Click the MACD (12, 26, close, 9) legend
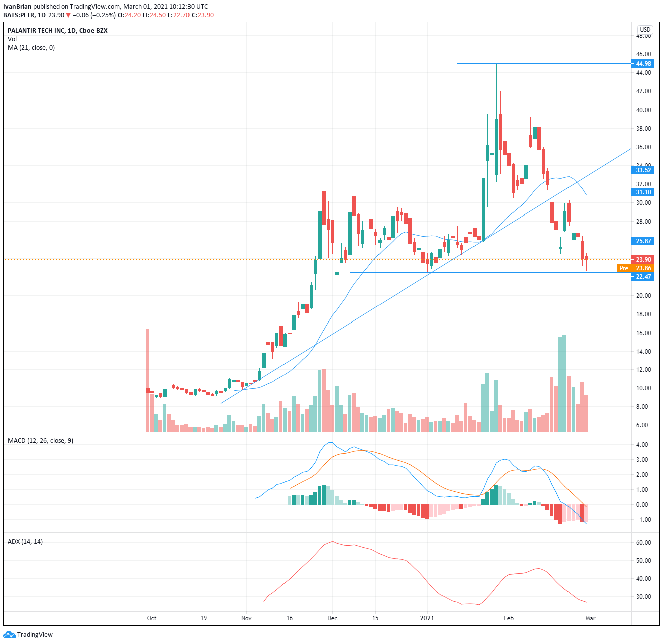 (x=40, y=441)
